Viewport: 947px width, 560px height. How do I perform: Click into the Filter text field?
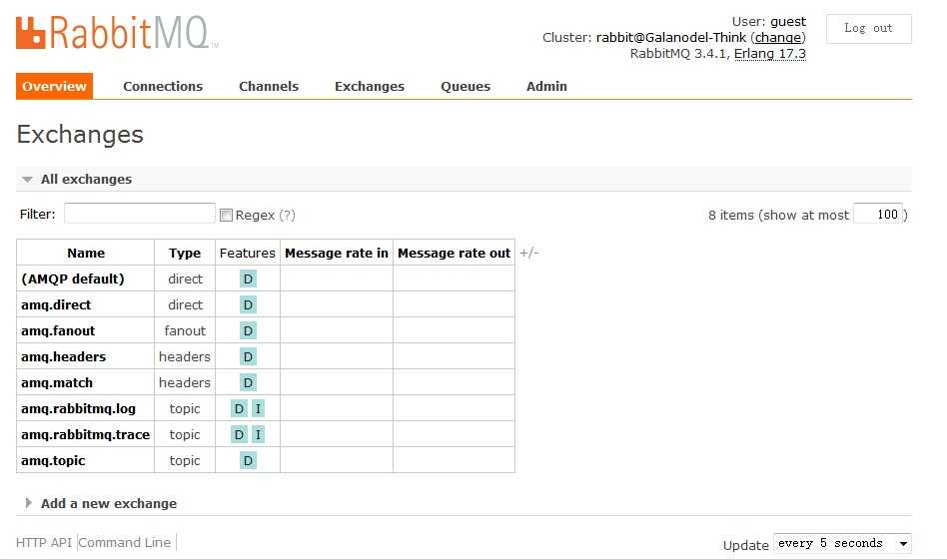(x=140, y=214)
